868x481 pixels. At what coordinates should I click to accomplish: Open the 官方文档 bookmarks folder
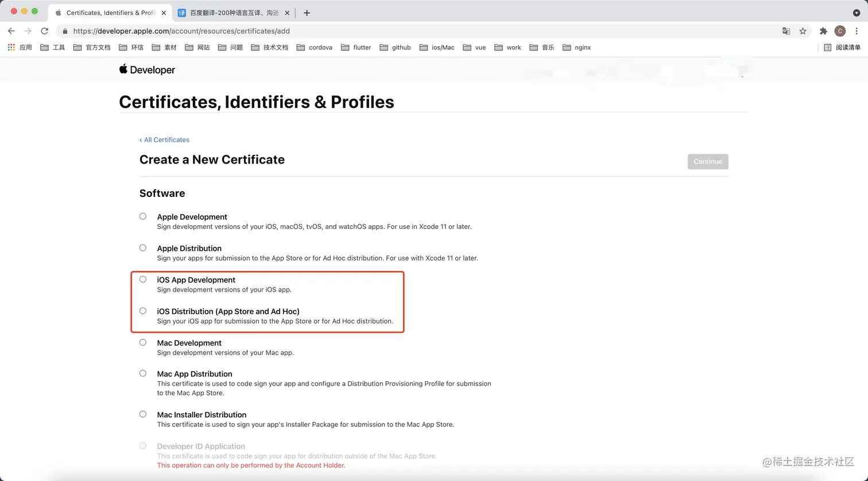pyautogui.click(x=92, y=48)
